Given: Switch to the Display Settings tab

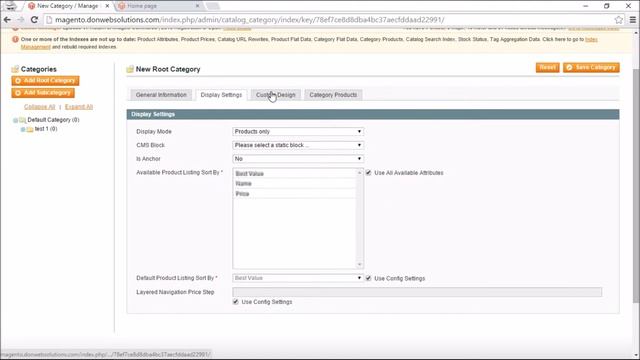Looking at the screenshot, I should pyautogui.click(x=221, y=95).
